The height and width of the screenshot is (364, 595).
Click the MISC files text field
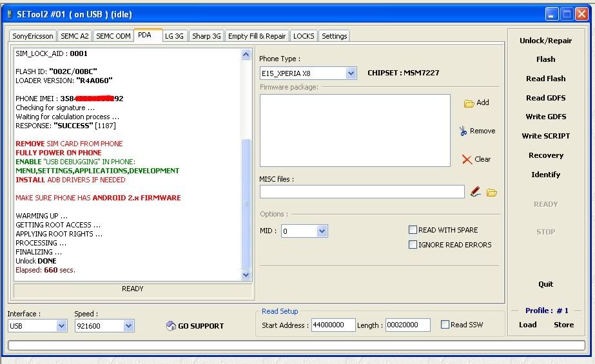362,191
